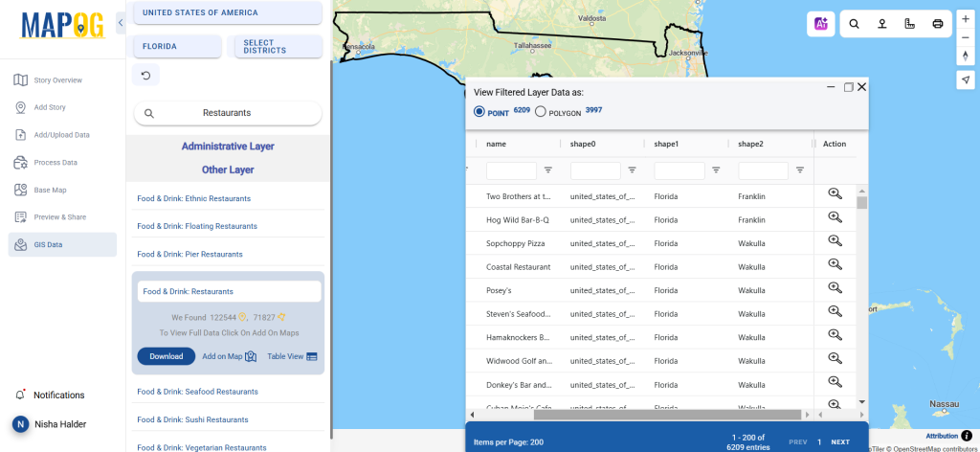
Task: Zoom to Two Brothers row feature
Action: click(x=835, y=193)
